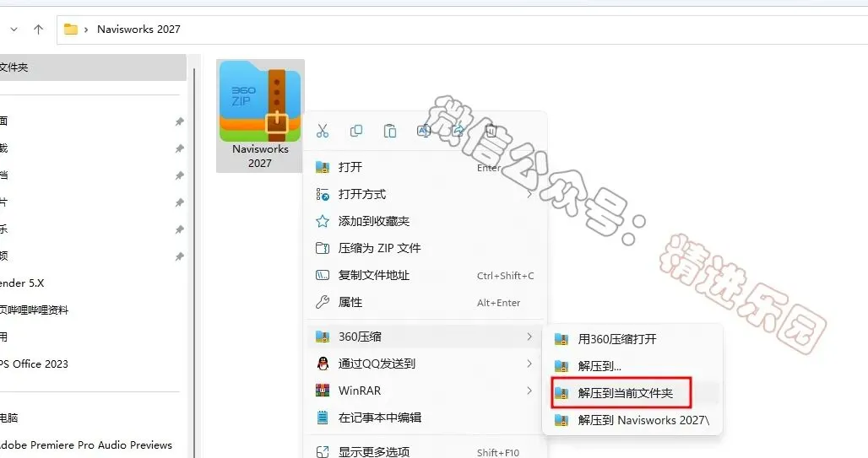Choose 复制文件地址 option
This screenshot has height=458, width=868.
[426, 276]
